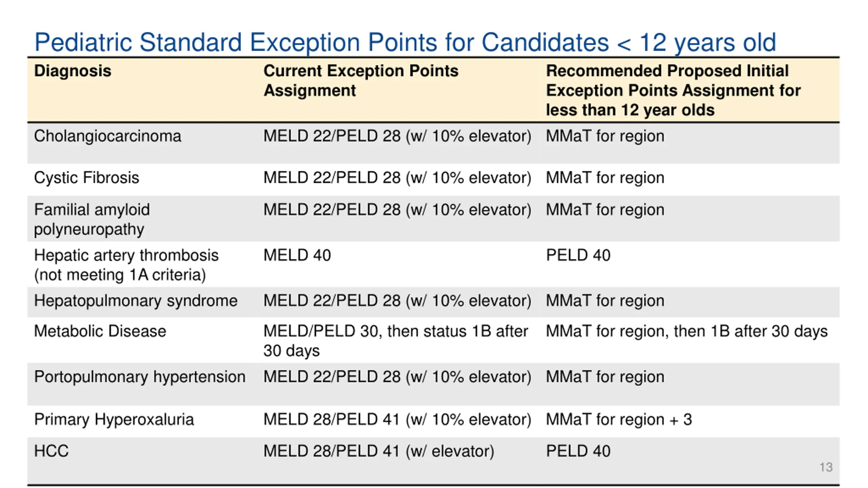This screenshot has height=488, width=868.
Task: Click the slide title about Pediatric Standard Exception Points
Action: (405, 43)
